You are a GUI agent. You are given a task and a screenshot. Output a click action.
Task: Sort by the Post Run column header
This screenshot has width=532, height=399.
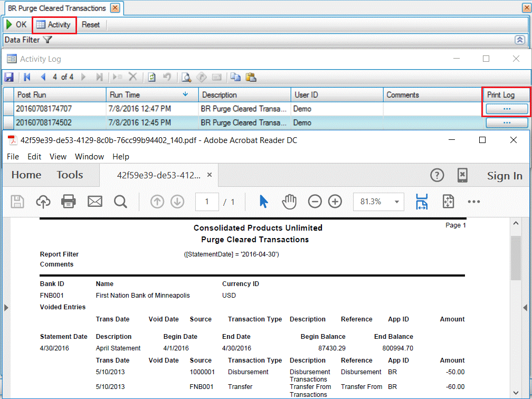point(60,95)
